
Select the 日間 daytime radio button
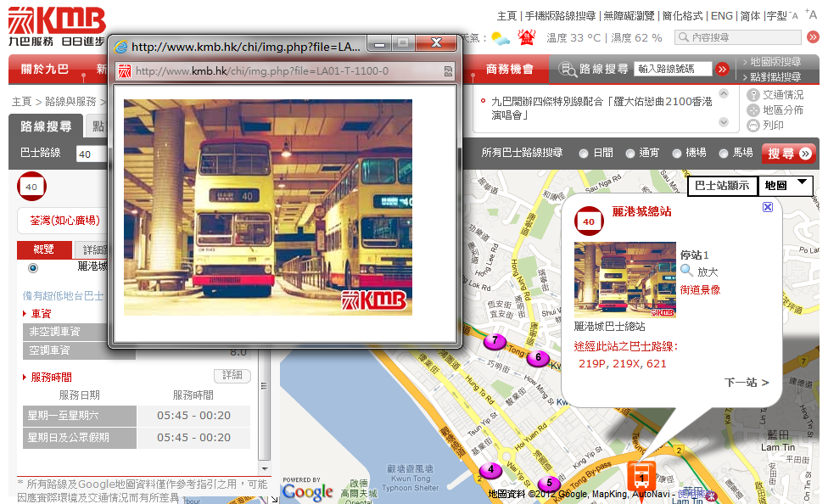[x=584, y=154]
